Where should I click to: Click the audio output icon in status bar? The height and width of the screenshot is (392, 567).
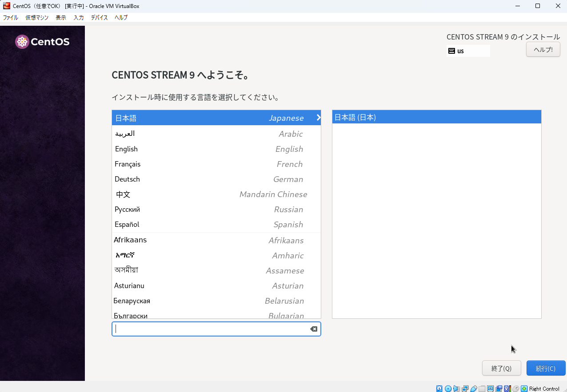coord(456,388)
